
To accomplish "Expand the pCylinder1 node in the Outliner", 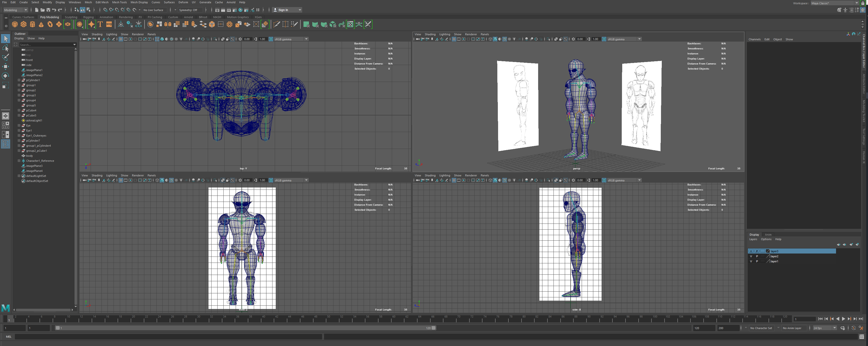I will tap(19, 80).
